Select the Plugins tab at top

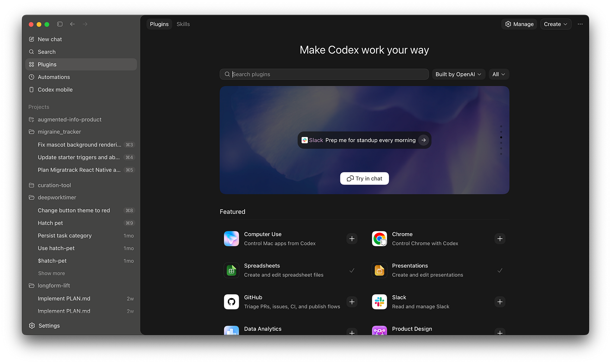[159, 24]
